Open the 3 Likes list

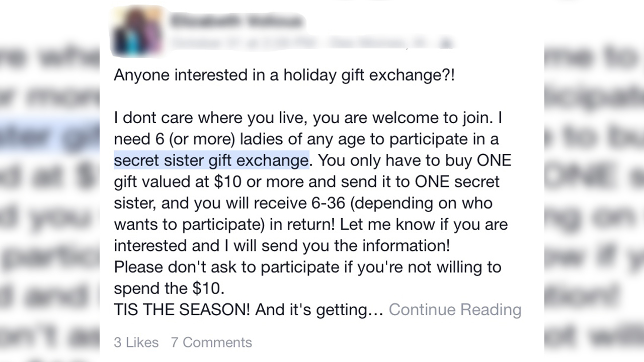tap(136, 342)
